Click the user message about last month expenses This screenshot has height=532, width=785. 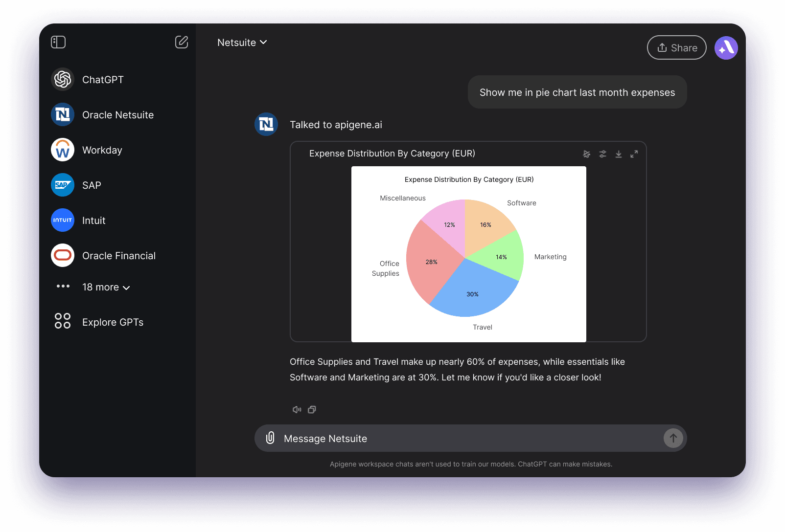point(577,92)
